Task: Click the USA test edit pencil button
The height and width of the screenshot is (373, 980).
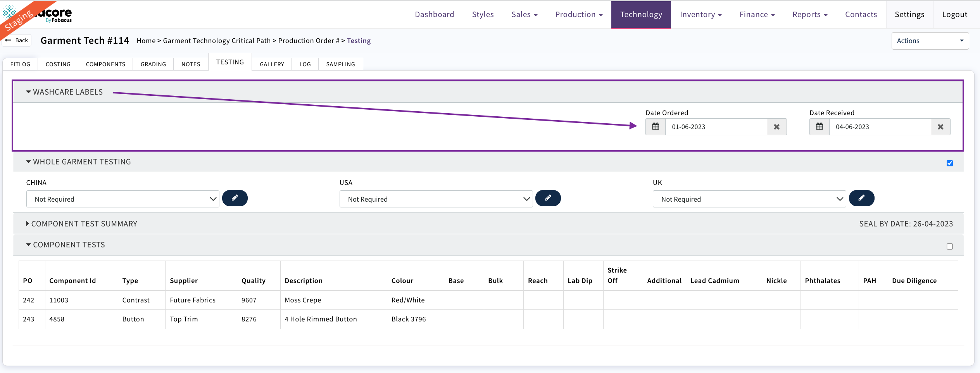Action: tap(548, 198)
